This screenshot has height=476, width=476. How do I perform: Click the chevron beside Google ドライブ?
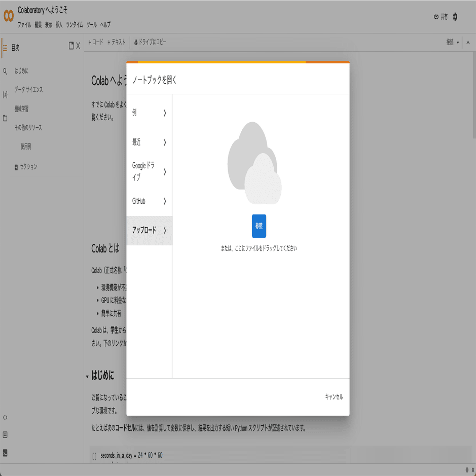coord(165,172)
